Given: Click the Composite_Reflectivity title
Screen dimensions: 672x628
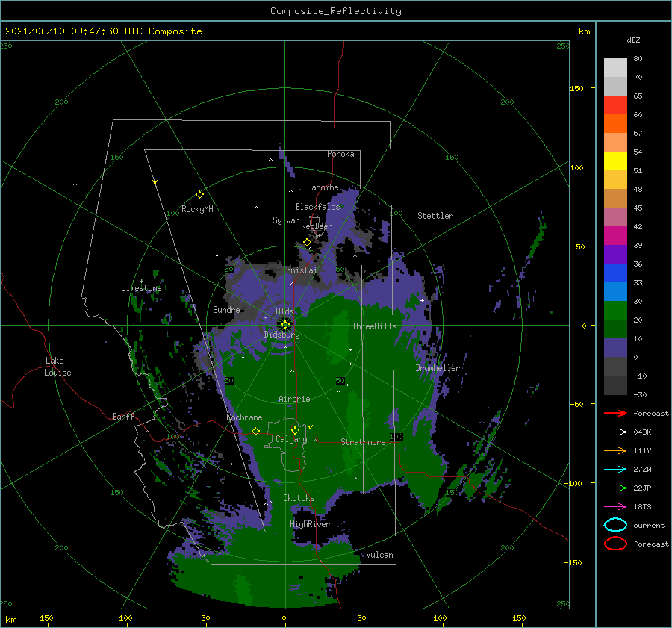Looking at the screenshot, I should (336, 11).
